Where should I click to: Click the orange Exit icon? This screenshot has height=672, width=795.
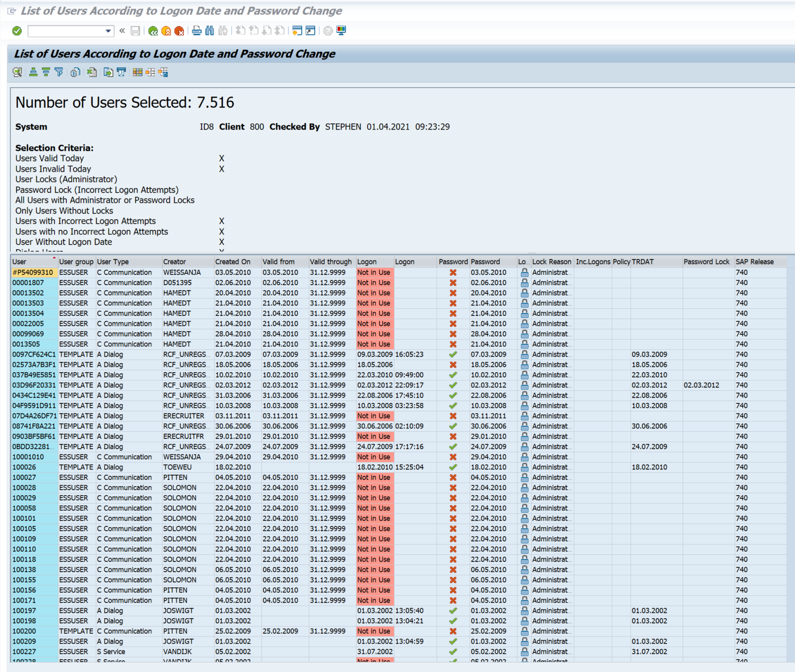pos(166,31)
